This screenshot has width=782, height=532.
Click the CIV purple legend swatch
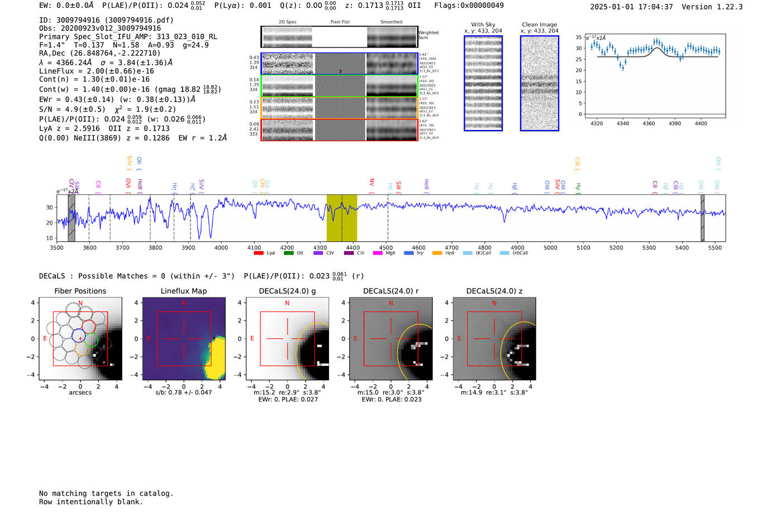coord(318,253)
